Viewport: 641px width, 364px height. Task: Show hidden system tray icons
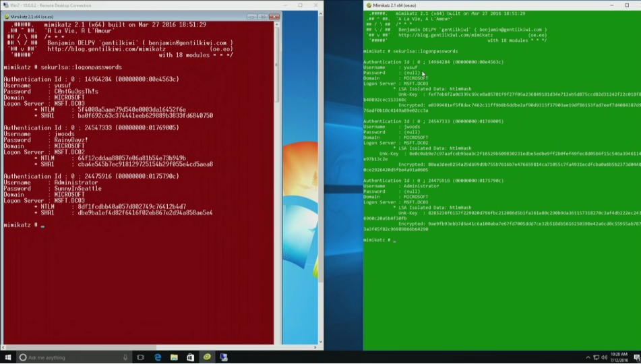(588, 357)
